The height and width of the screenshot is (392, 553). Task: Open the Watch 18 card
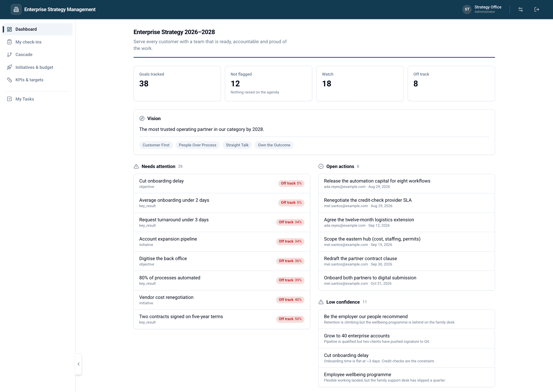360,83
